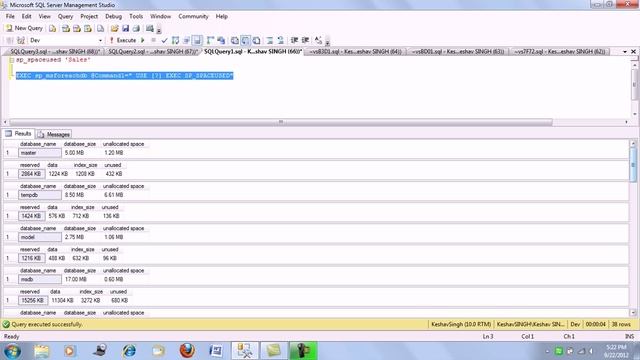This screenshot has width=640, height=360.
Task: Click the master database name cell
Action: 40,153
